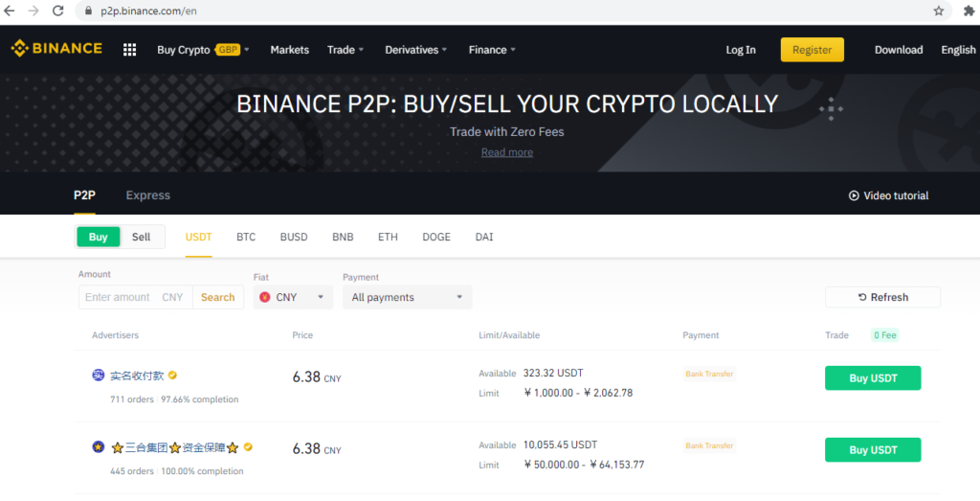Select the BUSD coin tab

pyautogui.click(x=294, y=237)
